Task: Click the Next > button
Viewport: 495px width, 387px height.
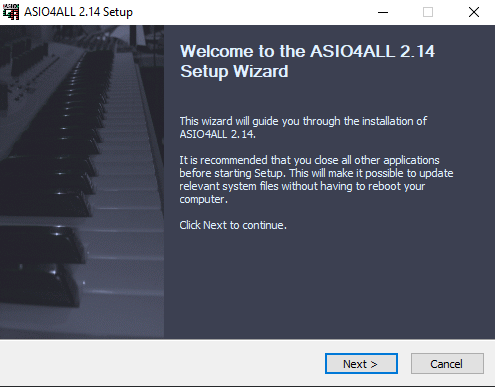Action: 361,364
